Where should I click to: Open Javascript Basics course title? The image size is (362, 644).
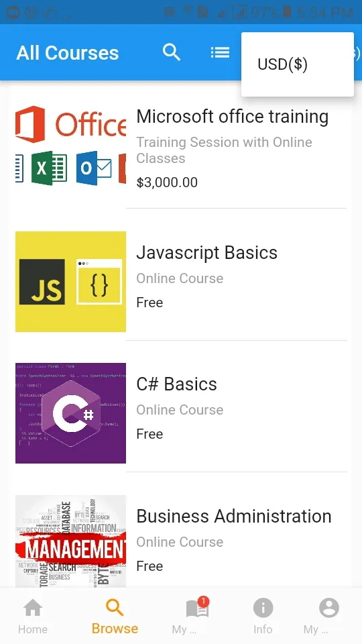(x=207, y=253)
